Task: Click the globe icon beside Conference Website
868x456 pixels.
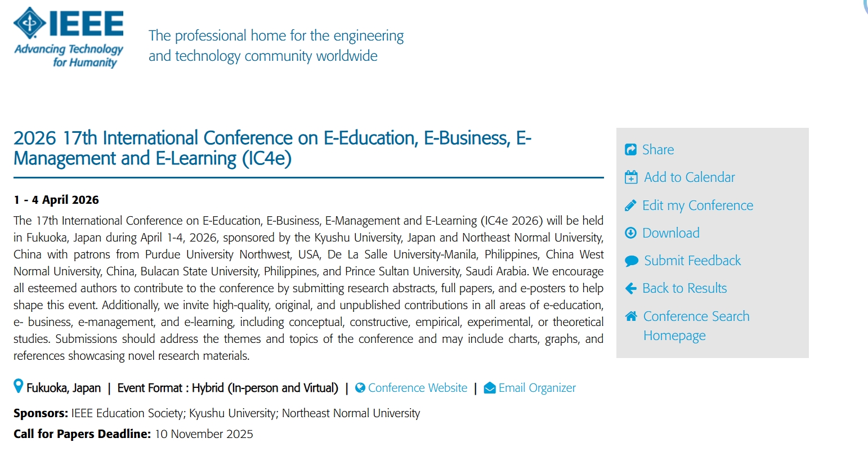Action: [360, 388]
